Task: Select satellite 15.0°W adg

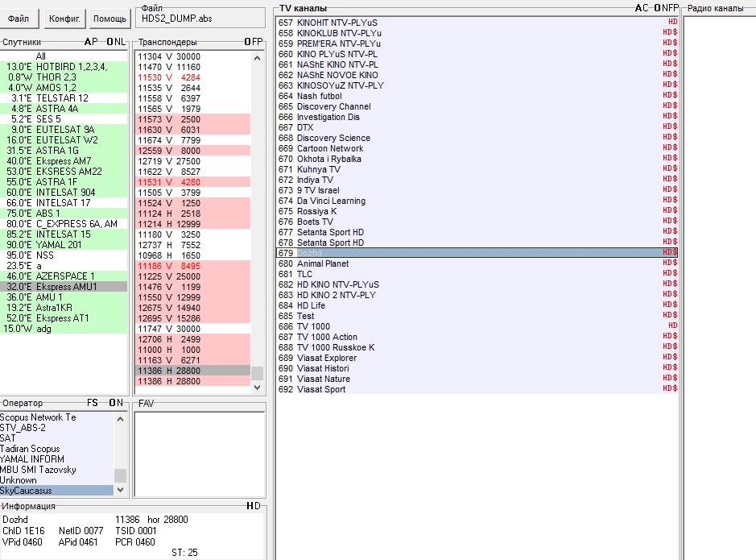Action: [64, 329]
